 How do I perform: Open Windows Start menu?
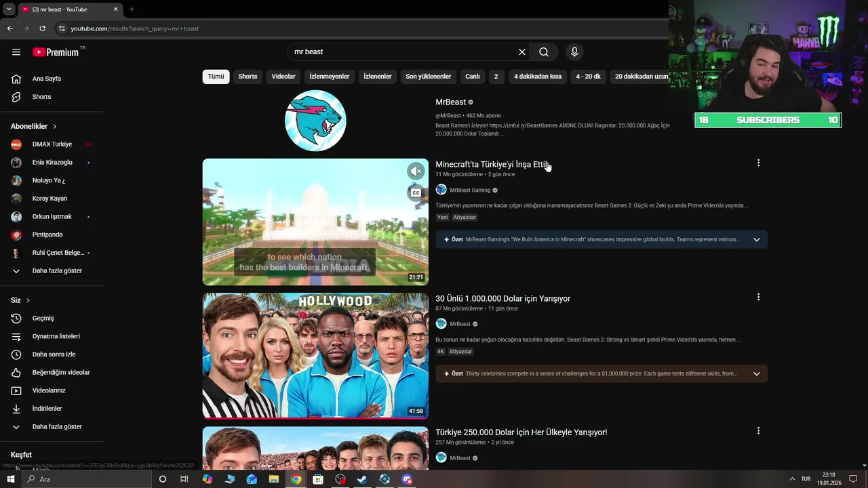coord(10,479)
